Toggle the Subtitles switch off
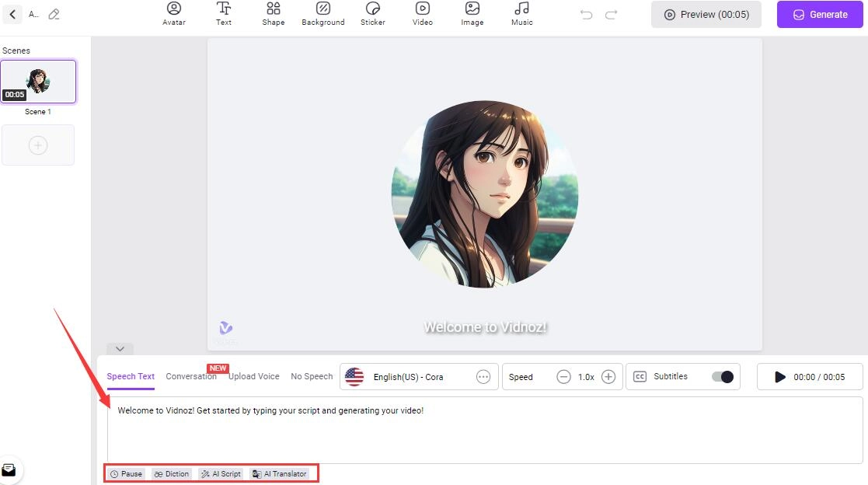Screen dimensions: 868x485 722,377
